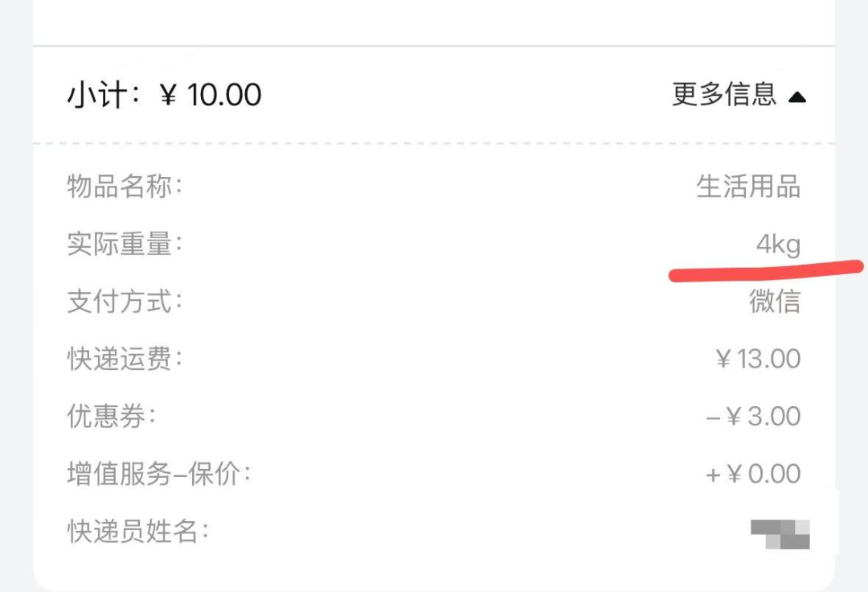Click the blurred courier name value
868x592 pixels.
click(780, 533)
